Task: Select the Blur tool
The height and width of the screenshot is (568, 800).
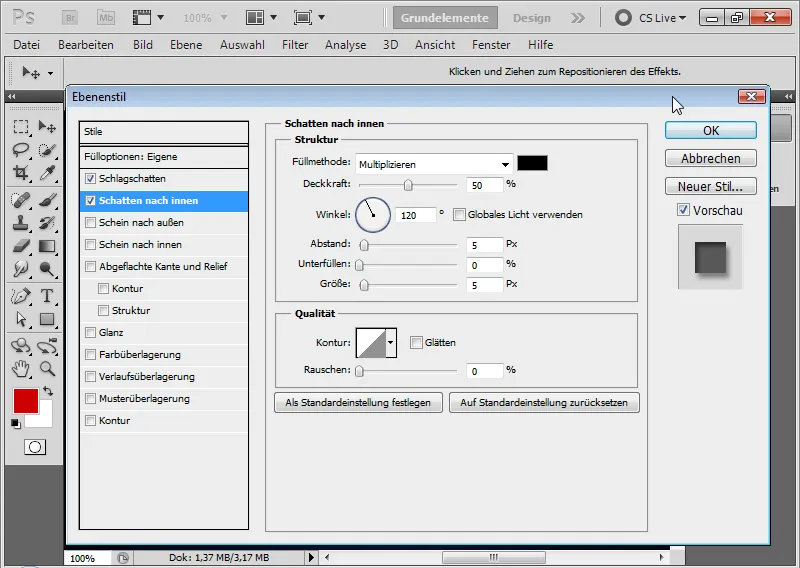Action: [x=21, y=268]
